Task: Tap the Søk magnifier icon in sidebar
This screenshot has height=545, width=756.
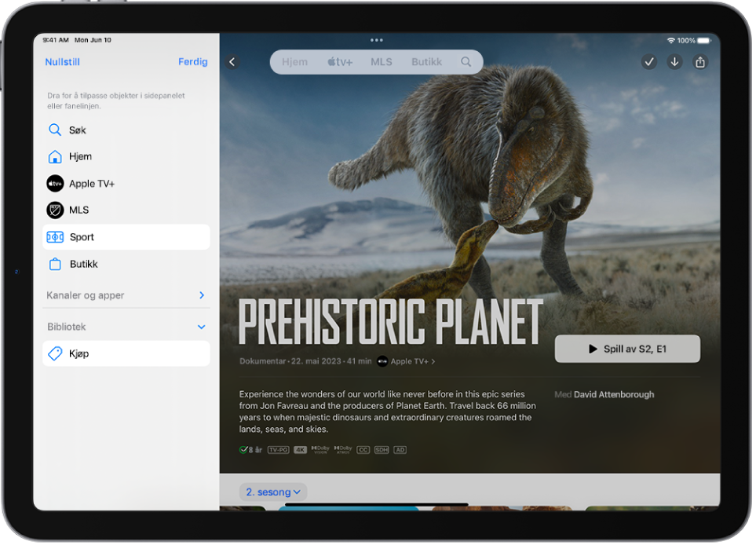Action: (x=55, y=130)
